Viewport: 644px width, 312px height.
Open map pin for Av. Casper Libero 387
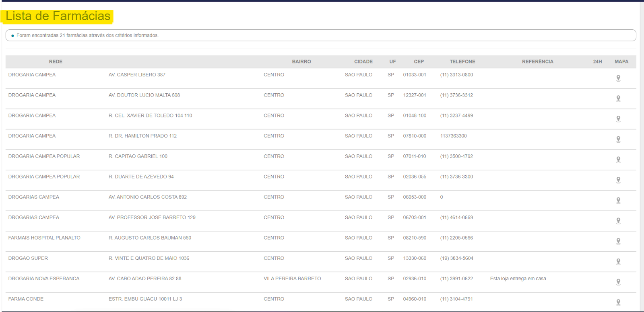(x=618, y=78)
